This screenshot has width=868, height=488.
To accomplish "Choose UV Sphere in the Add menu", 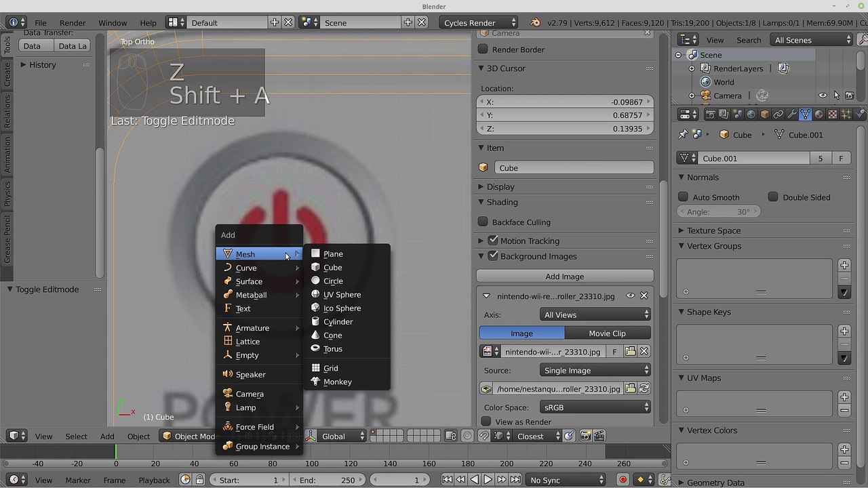I will [x=347, y=294].
